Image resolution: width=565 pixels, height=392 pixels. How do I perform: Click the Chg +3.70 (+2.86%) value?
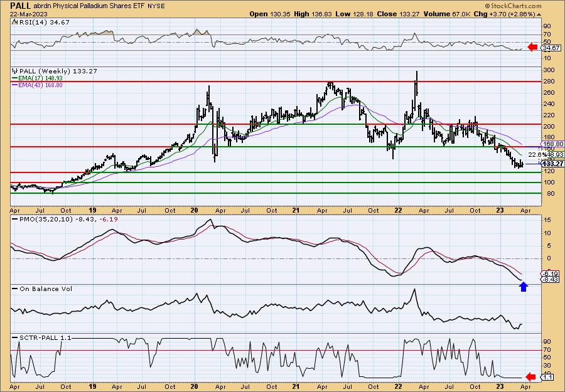(x=505, y=14)
